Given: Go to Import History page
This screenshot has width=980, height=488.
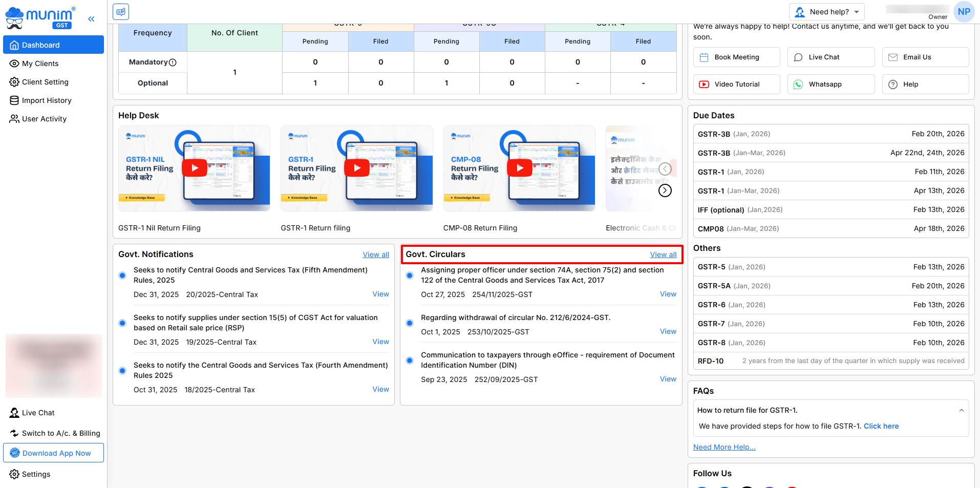Looking at the screenshot, I should click(x=47, y=100).
